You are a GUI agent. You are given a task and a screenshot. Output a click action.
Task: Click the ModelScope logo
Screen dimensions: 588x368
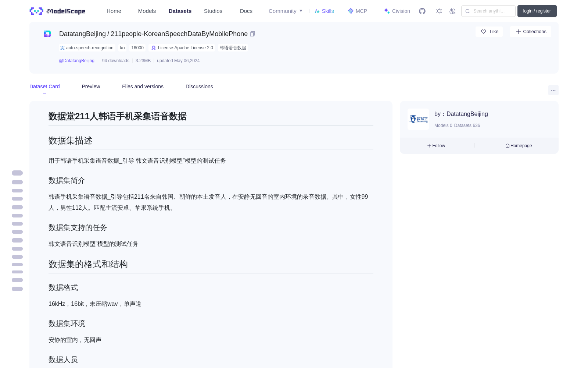(x=57, y=11)
